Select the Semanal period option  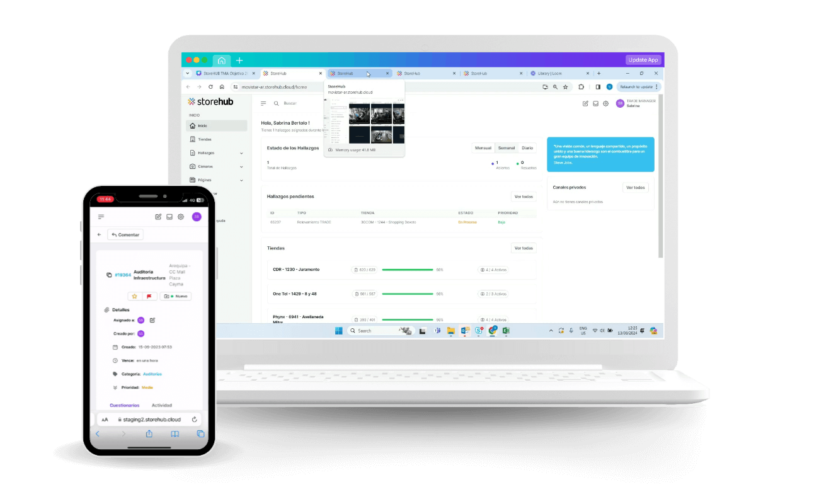click(x=507, y=148)
